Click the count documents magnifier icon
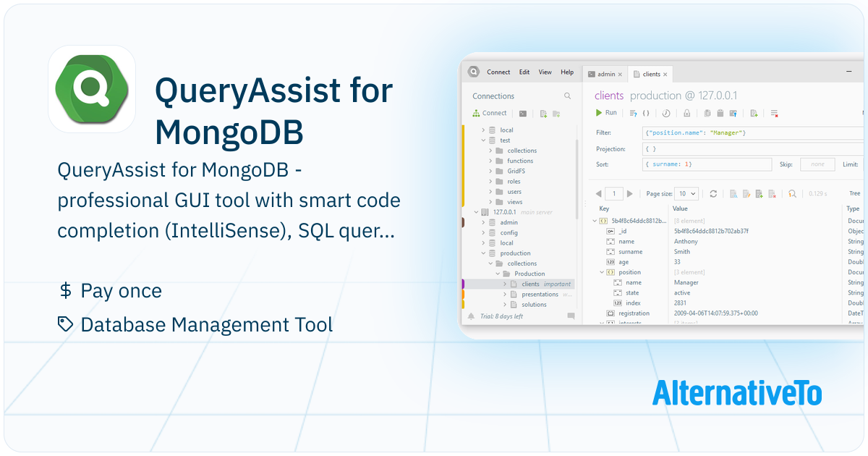This screenshot has height=456, width=868. [792, 194]
